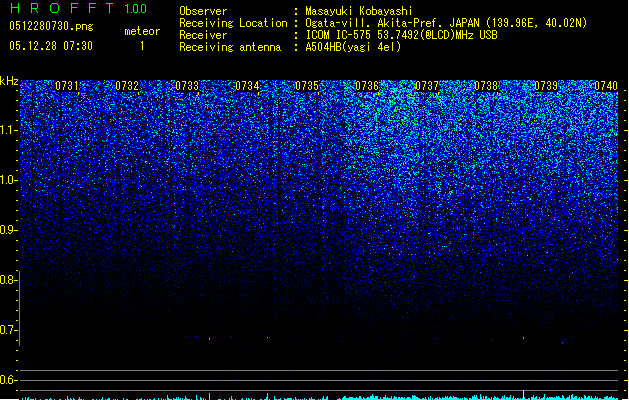Click the 1.0 kHz axis label
This screenshot has height=400, width=629.
click(8, 180)
